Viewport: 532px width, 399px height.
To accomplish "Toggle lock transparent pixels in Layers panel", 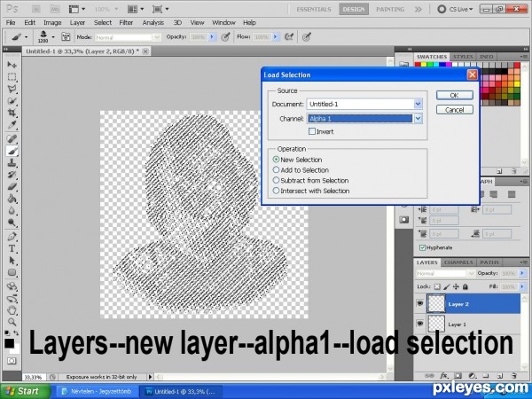I will [437, 287].
